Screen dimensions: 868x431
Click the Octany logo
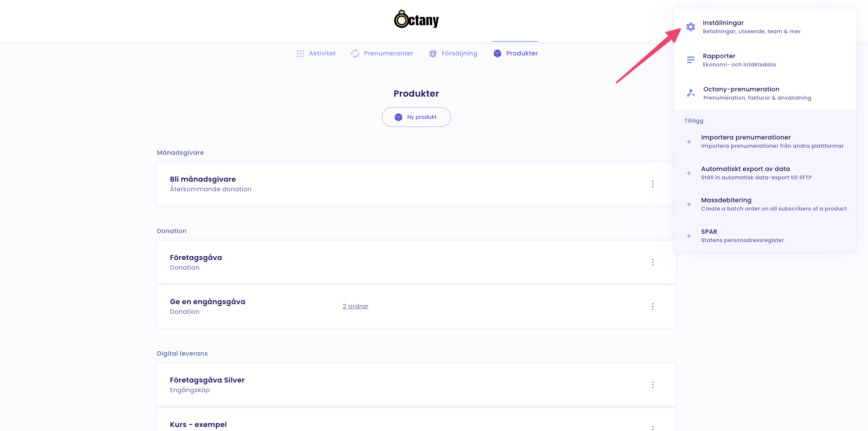tap(416, 20)
